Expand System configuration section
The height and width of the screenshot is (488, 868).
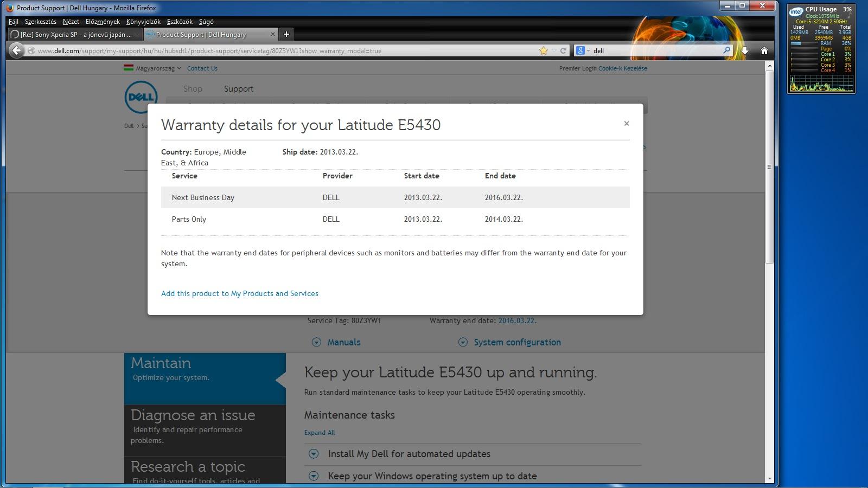509,342
